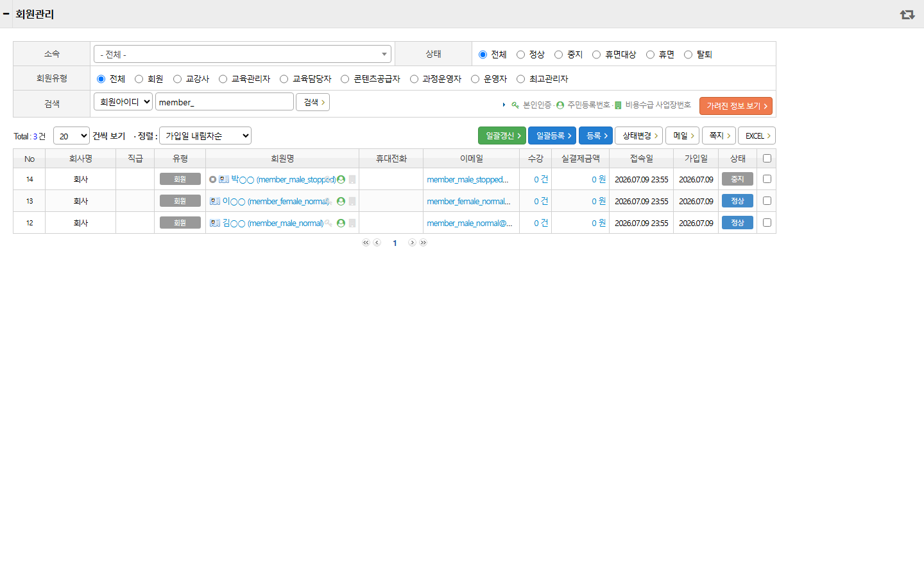Check the select-all checkbox in table header
Viewport: 924px width, 578px height.
pyautogui.click(x=767, y=159)
